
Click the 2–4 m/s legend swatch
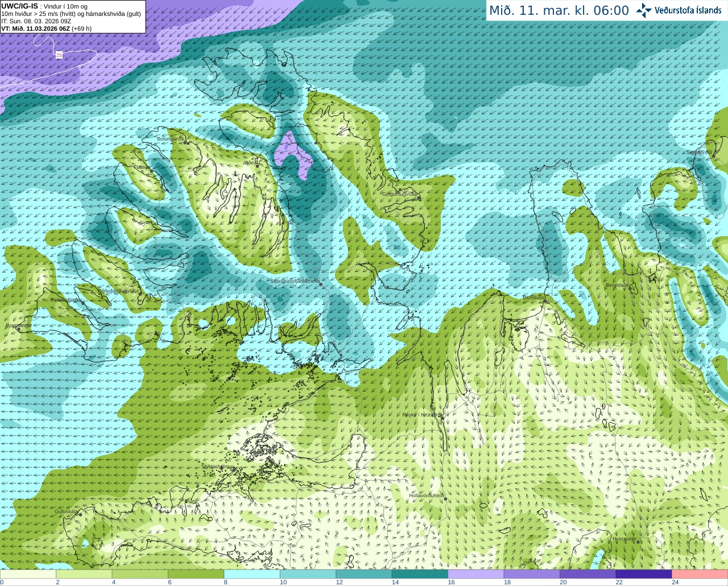click(x=84, y=573)
